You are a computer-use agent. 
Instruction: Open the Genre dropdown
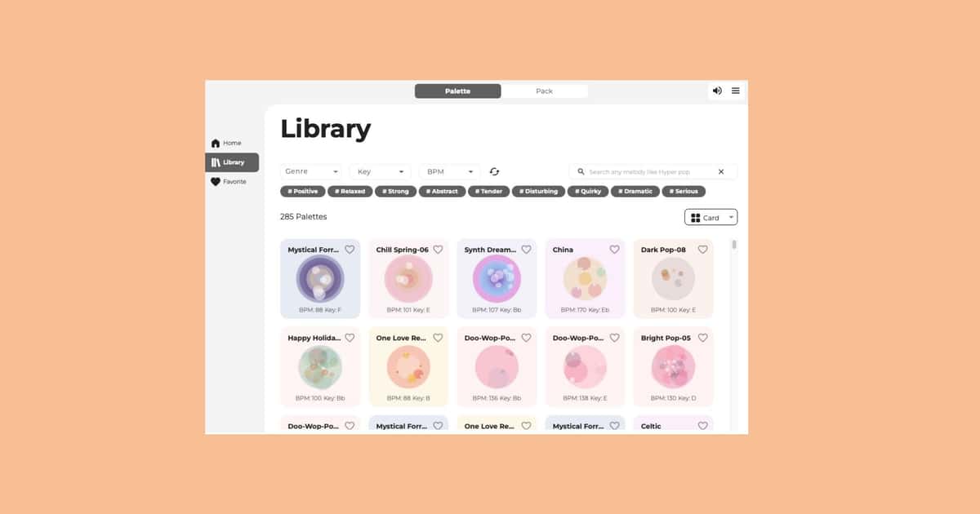(x=311, y=171)
